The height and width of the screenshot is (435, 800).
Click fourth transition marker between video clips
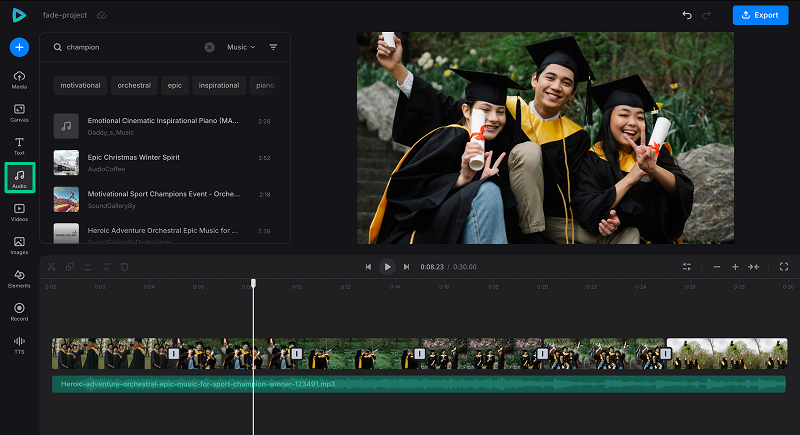pos(542,353)
